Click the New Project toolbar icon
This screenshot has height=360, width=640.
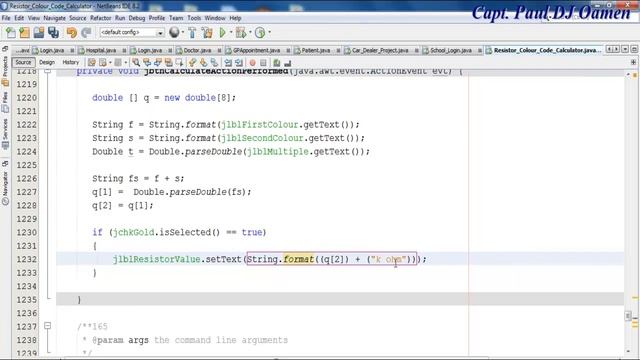pos(24,33)
